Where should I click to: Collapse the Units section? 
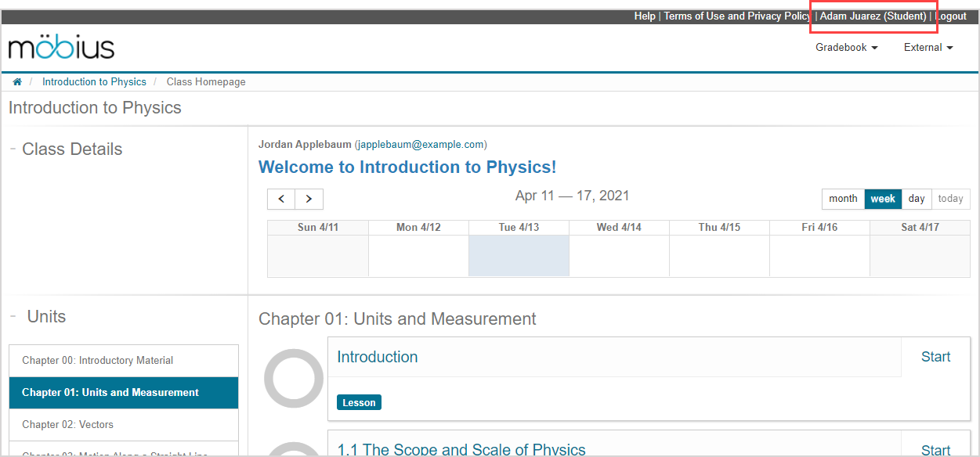pyautogui.click(x=13, y=316)
